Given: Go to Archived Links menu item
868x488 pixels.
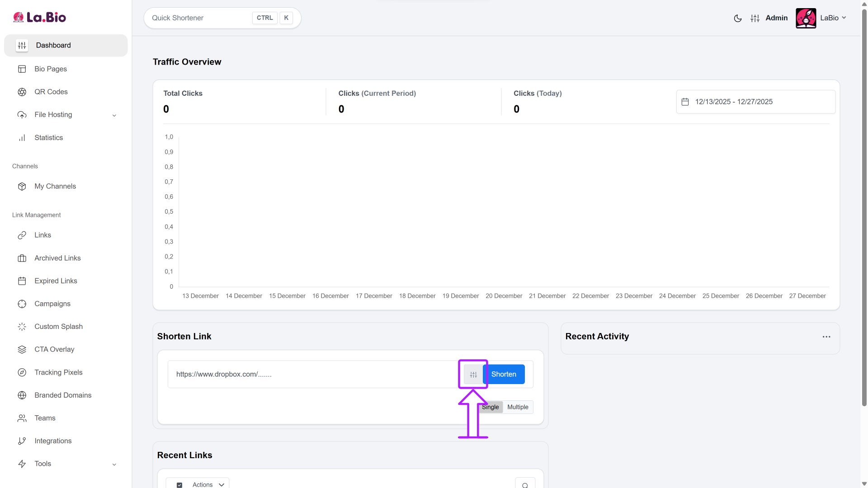Looking at the screenshot, I should click(57, 258).
